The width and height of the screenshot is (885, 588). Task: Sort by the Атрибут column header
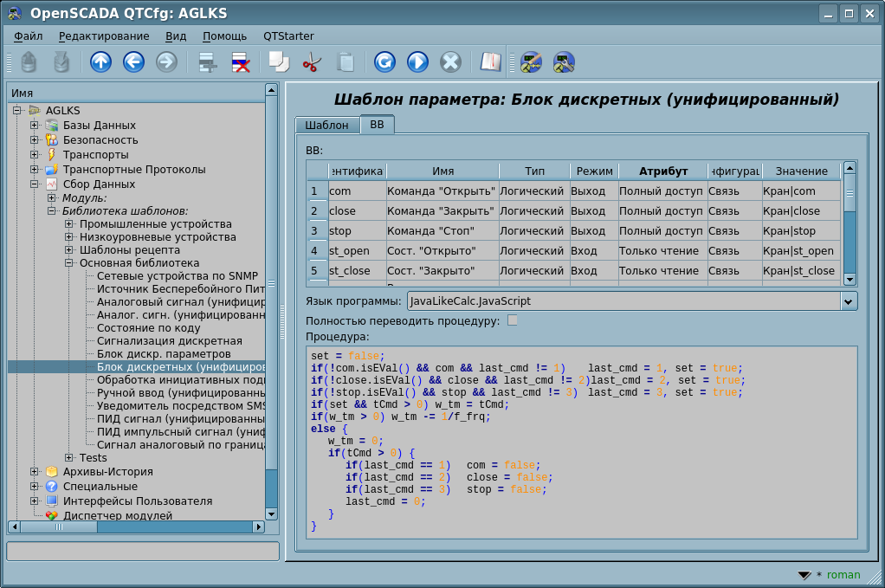663,171
